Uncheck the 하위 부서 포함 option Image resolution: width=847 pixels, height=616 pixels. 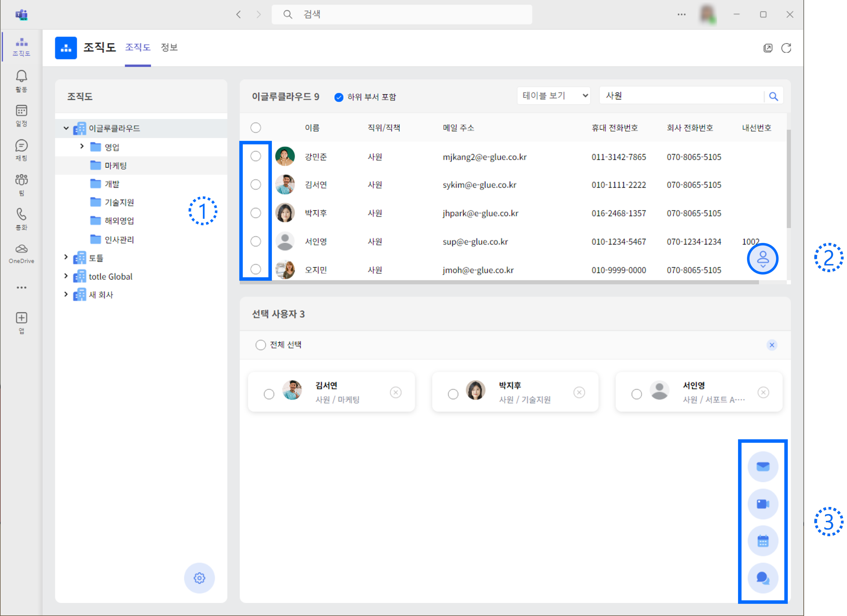[x=339, y=97]
